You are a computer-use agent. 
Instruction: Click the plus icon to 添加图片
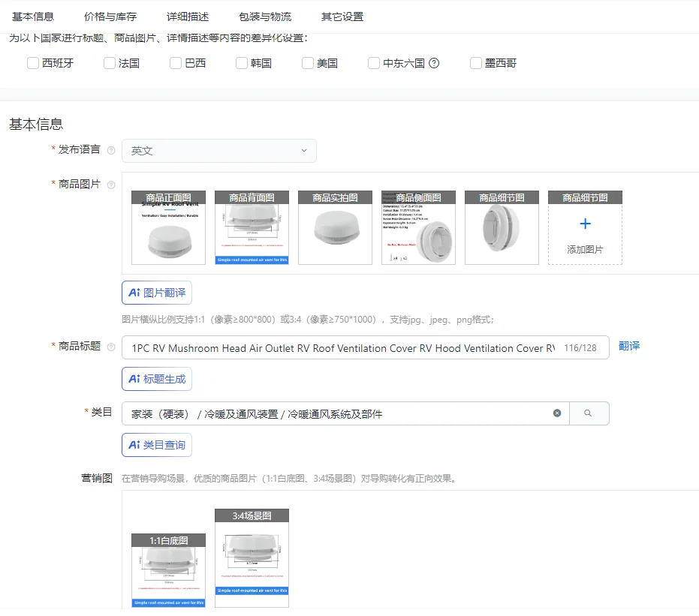586,224
